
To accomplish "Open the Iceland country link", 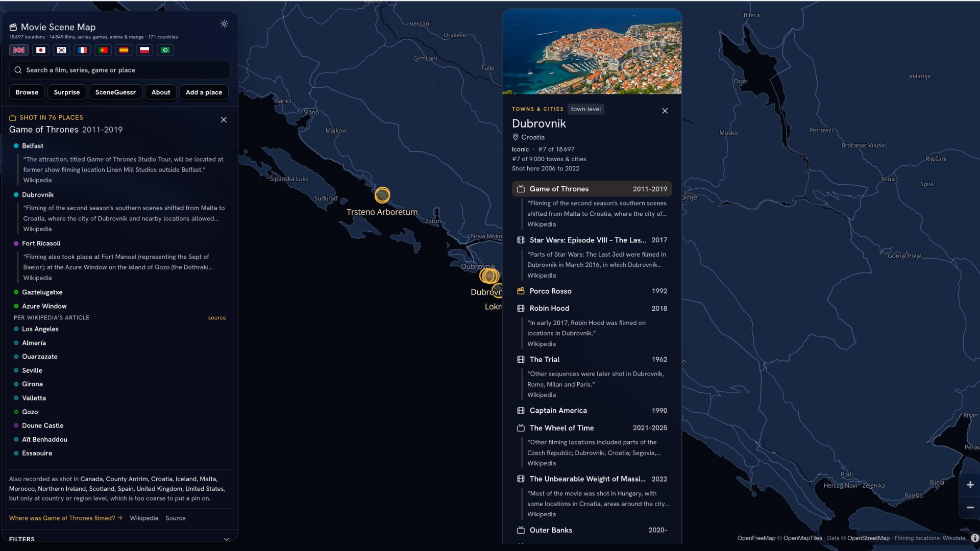I will click(186, 479).
